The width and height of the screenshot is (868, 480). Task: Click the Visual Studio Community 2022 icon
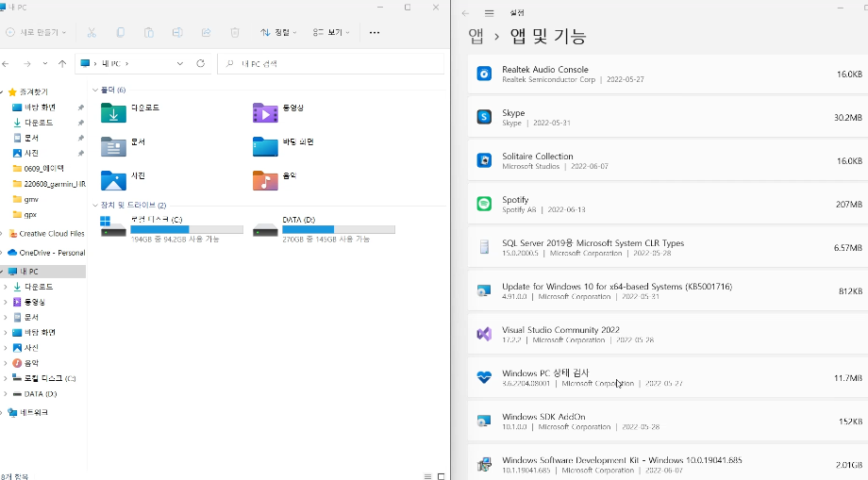[484, 334]
